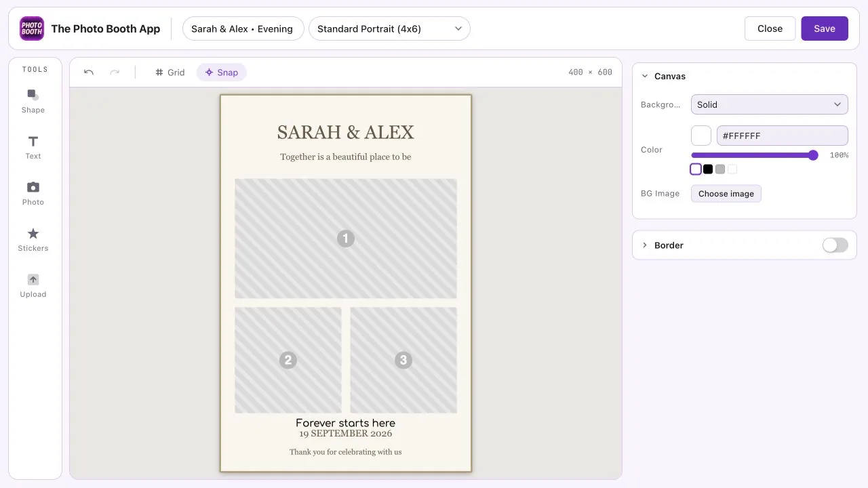Image resolution: width=868 pixels, height=488 pixels.
Task: Click the Choose image button
Action: click(x=726, y=194)
